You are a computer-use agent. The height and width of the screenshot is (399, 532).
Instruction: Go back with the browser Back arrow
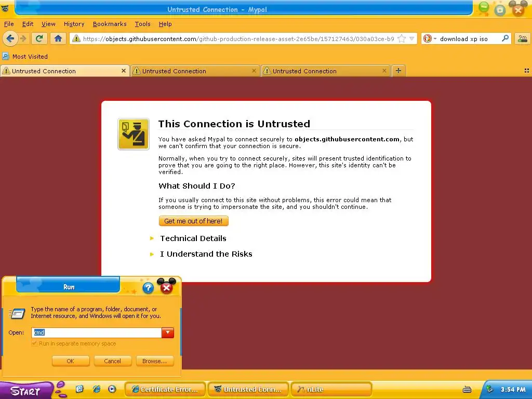(10, 38)
